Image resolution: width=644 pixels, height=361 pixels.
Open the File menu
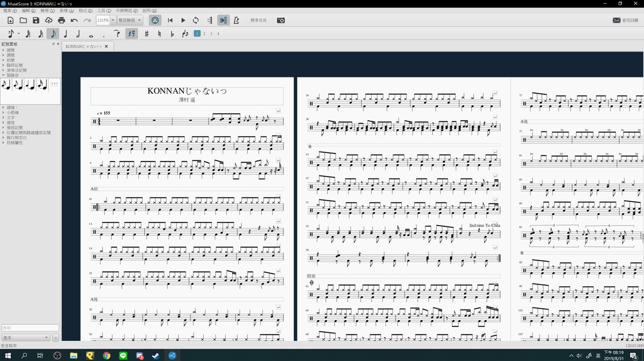pos(10,11)
